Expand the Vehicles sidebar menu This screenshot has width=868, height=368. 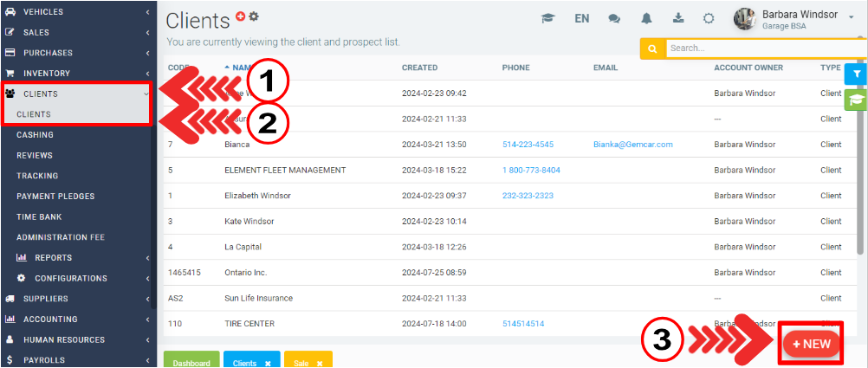(75, 12)
